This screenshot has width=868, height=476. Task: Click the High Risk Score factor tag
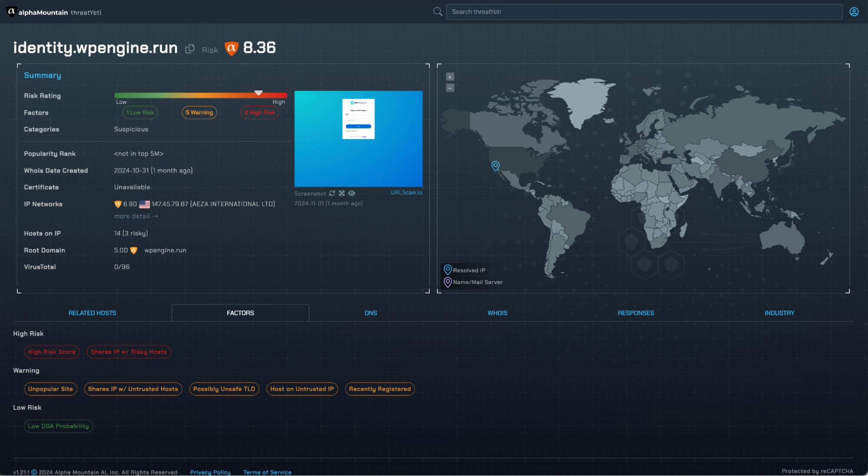52,352
